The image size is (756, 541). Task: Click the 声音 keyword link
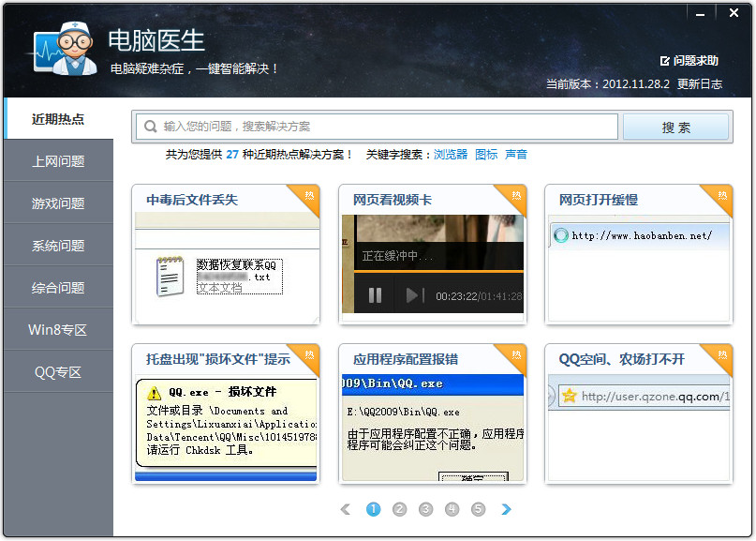pyautogui.click(x=516, y=155)
